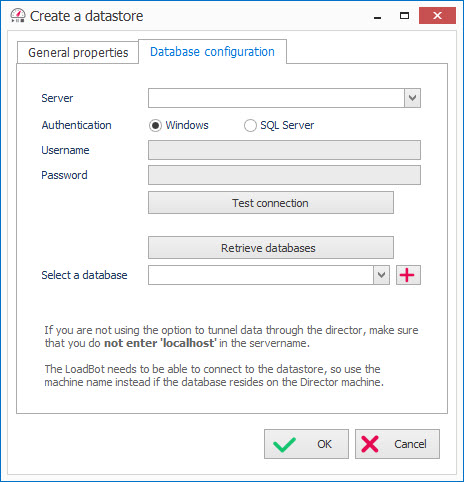Click the Test connection button
The height and width of the screenshot is (482, 464).
(271, 203)
